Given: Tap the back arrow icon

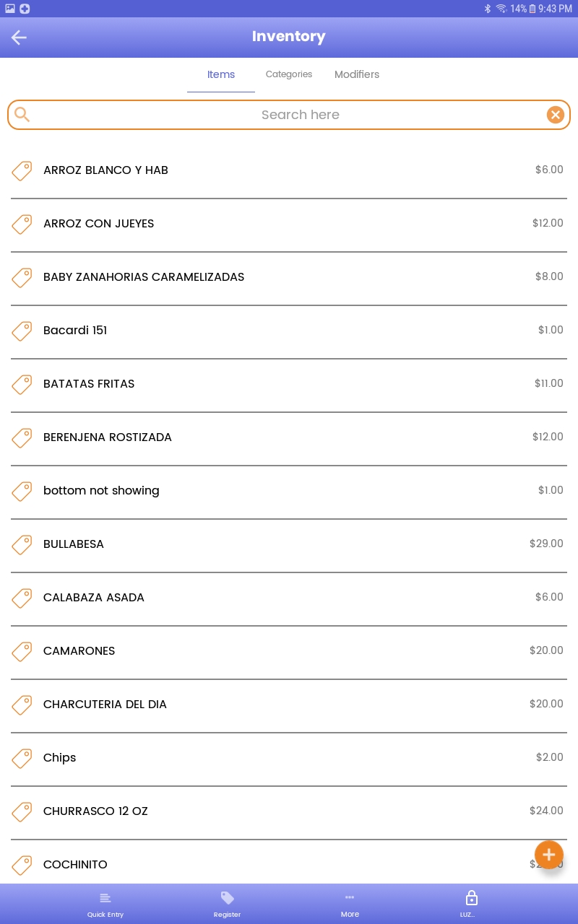Looking at the screenshot, I should (19, 38).
